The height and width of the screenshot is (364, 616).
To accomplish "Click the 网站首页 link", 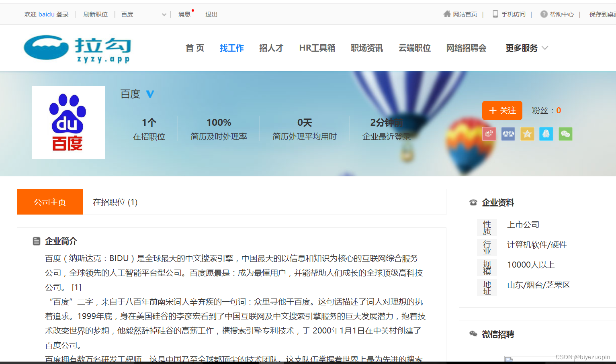I will coord(465,14).
